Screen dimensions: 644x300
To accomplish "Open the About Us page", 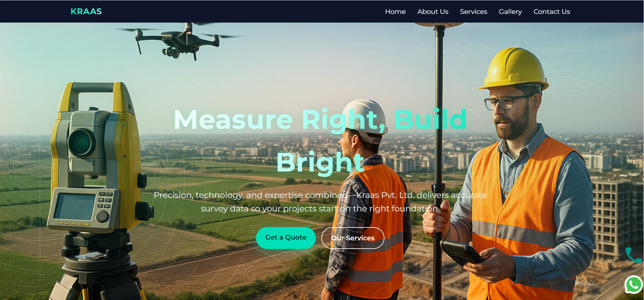I will [433, 11].
